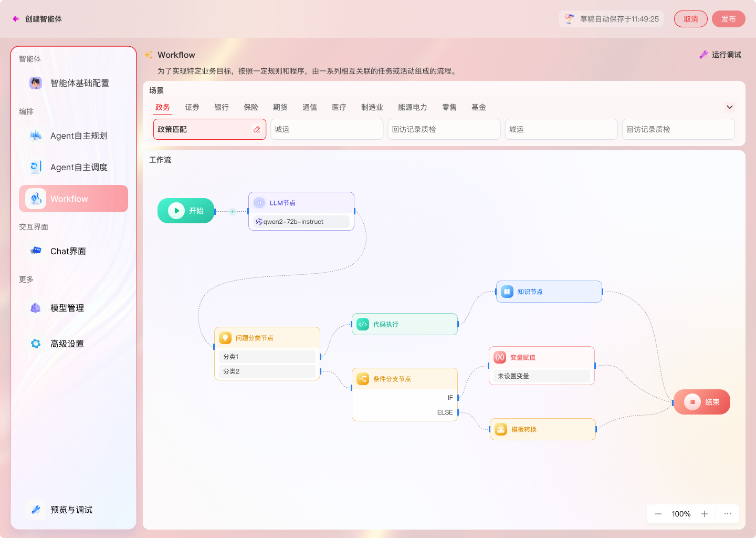Click the 模板转换 node icon

tap(501, 429)
